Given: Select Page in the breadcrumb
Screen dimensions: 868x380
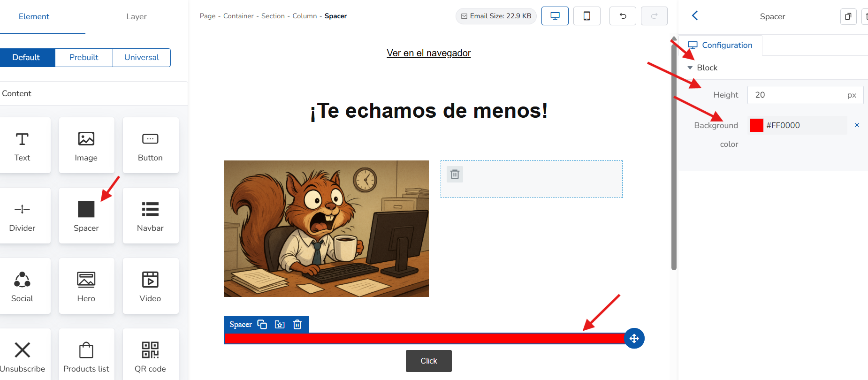Looking at the screenshot, I should pos(207,16).
